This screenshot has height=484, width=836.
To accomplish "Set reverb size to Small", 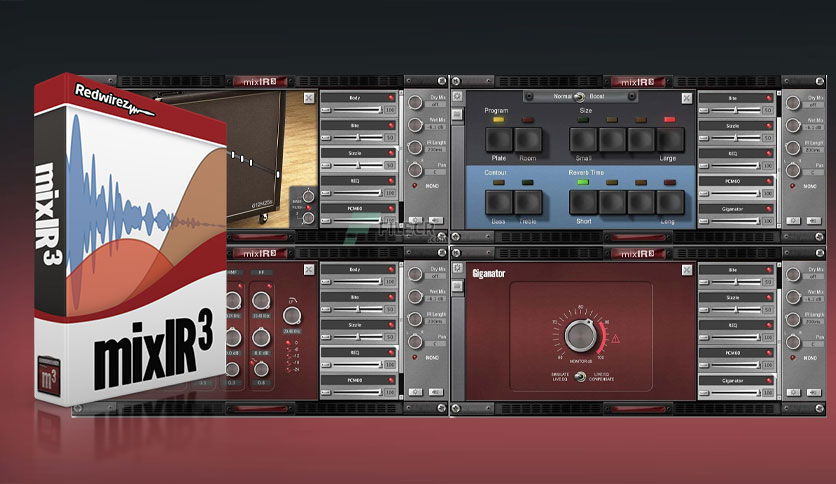I will 583,140.
